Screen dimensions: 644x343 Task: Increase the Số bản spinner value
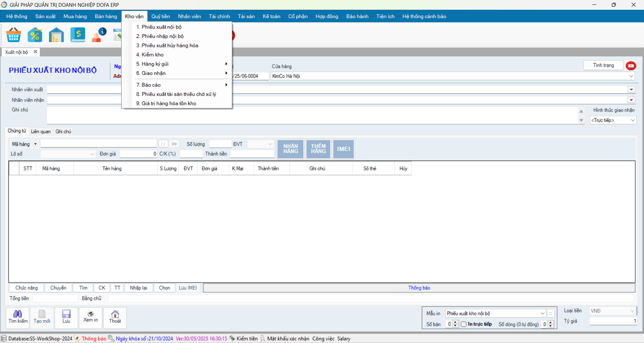point(455,323)
